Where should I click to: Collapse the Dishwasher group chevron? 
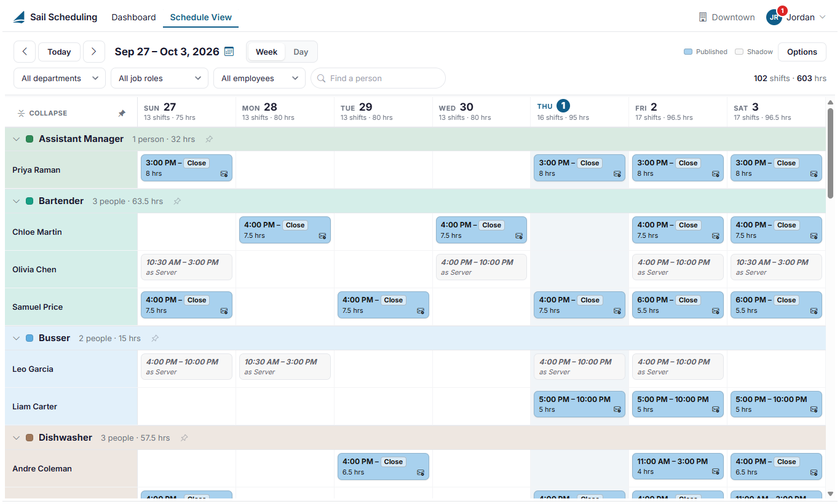coord(17,438)
